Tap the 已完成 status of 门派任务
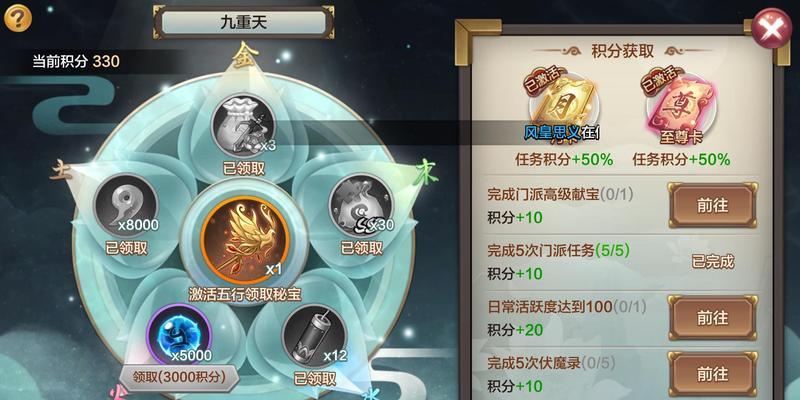The image size is (800, 400). pyautogui.click(x=712, y=262)
